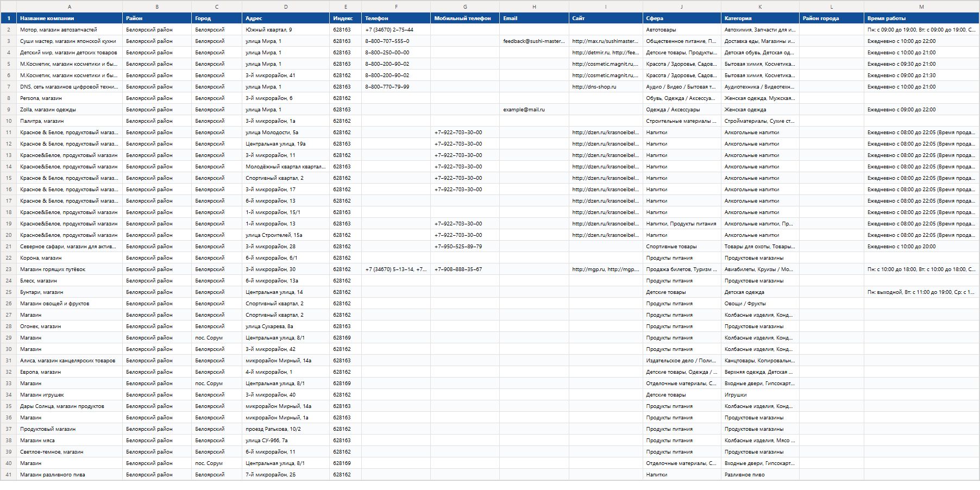
Task: Select the 'Огонек, магазин' cell
Action: (x=70, y=326)
